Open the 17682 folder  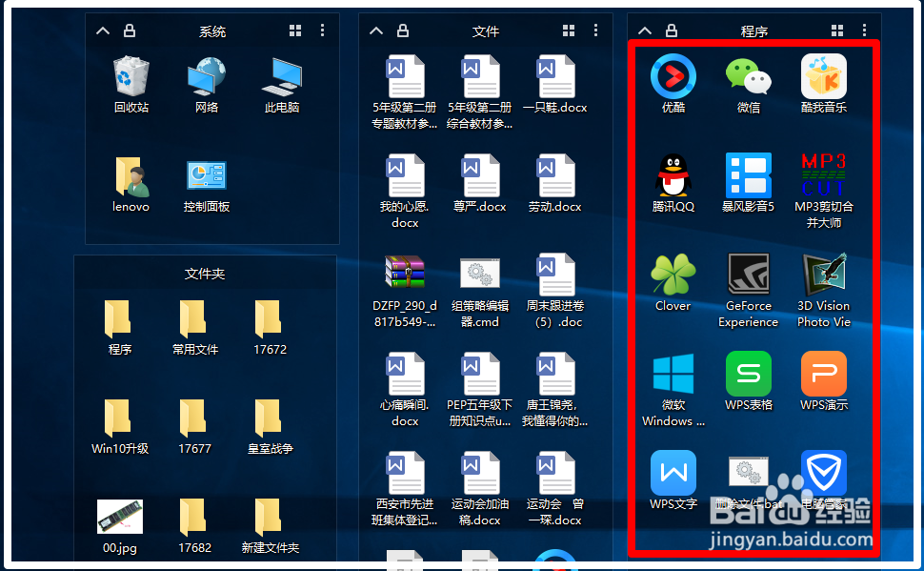193,516
